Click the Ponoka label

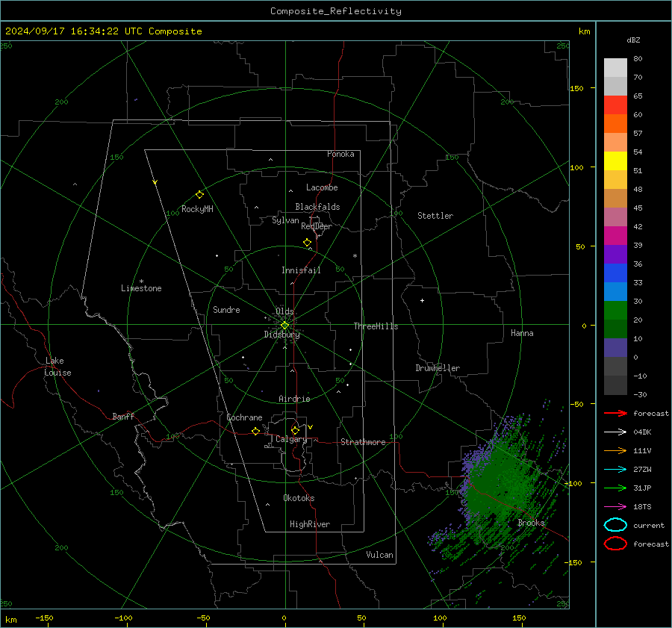point(340,154)
